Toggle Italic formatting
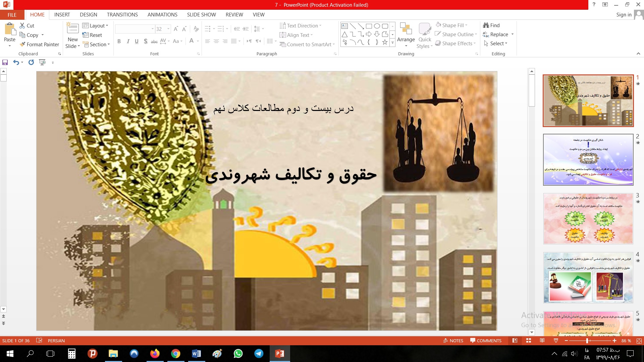Viewport: 644px width, 362px height. [x=128, y=41]
